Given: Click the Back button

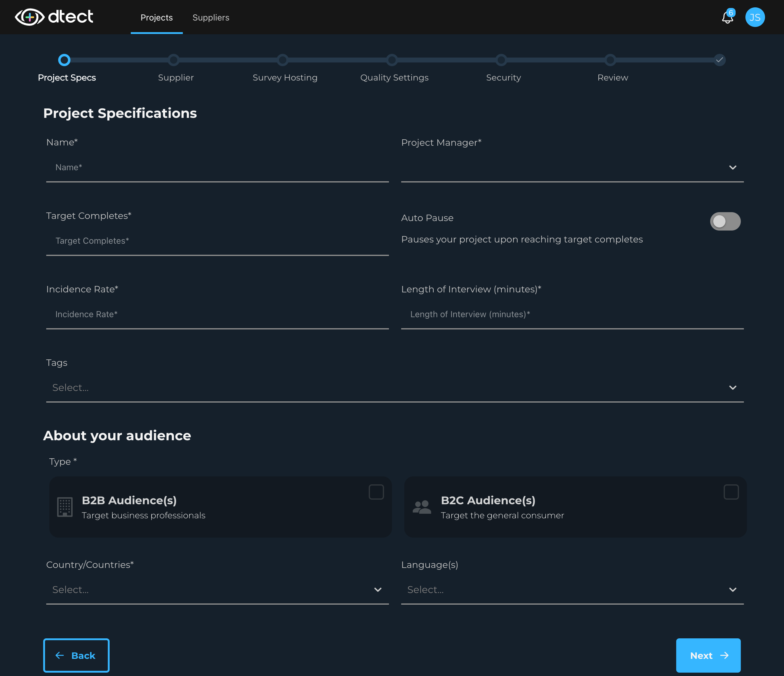Looking at the screenshot, I should 76,655.
